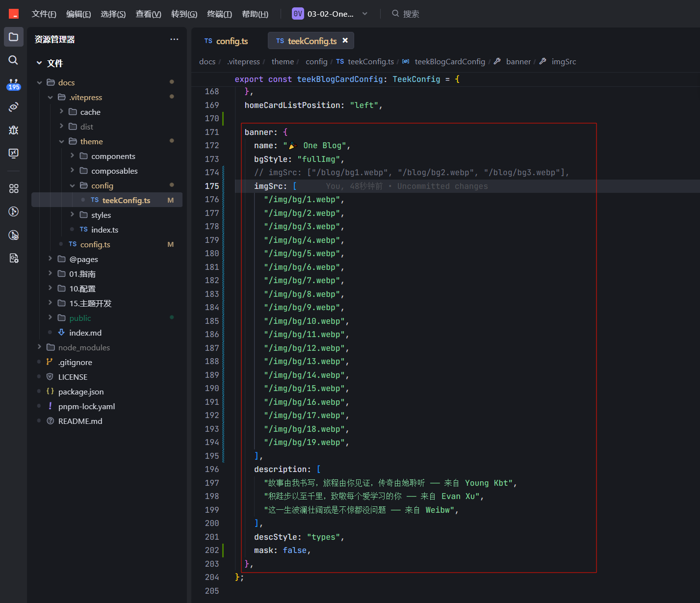The height and width of the screenshot is (603, 700).
Task: Switch to the config.ts editor tab
Action: pos(226,41)
